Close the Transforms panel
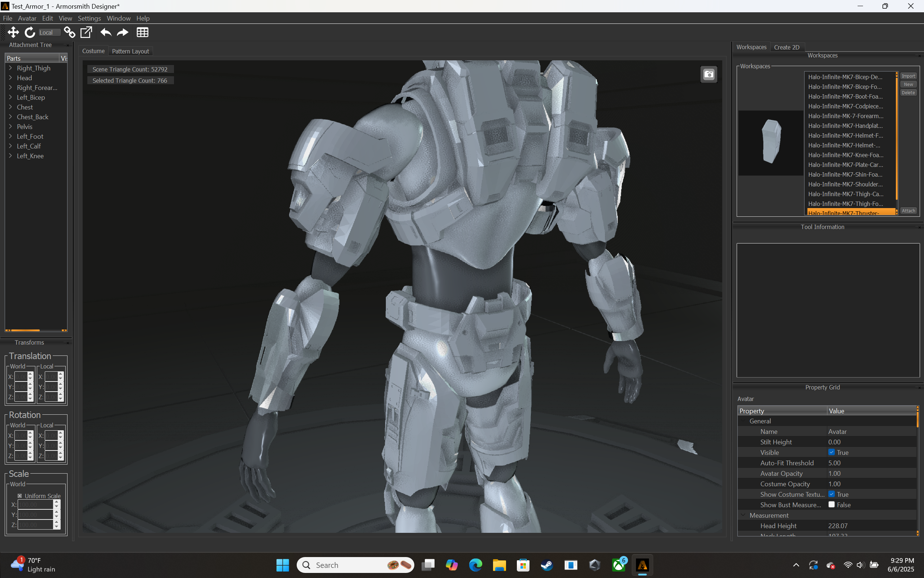This screenshot has height=578, width=924. point(68,343)
